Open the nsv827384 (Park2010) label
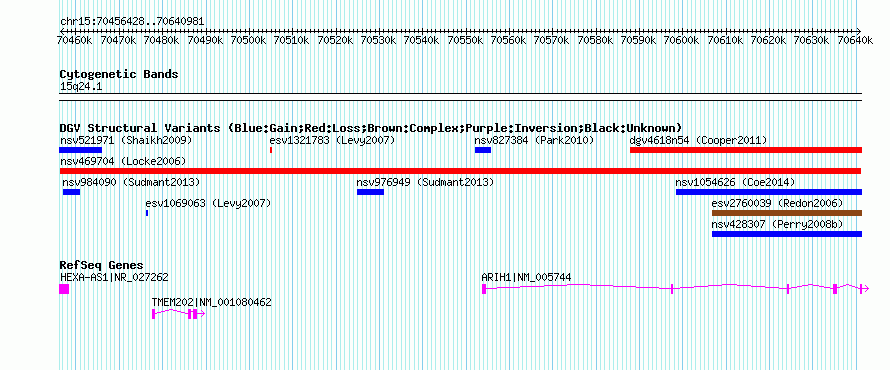The width and height of the screenshot is (890, 370). pyautogui.click(x=534, y=140)
